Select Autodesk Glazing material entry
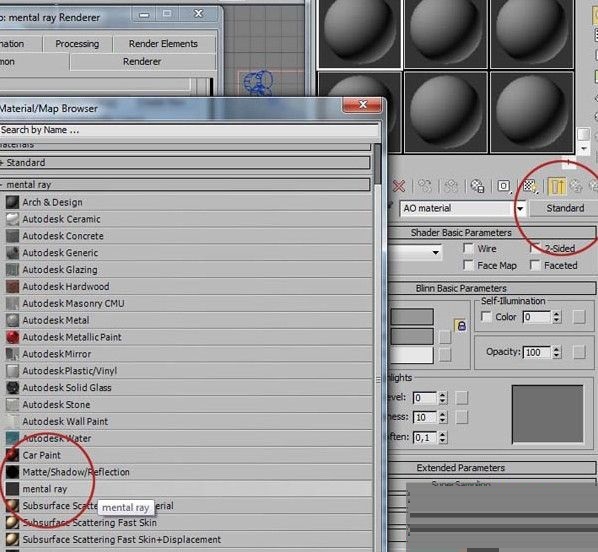This screenshot has height=552, width=598. click(x=186, y=270)
